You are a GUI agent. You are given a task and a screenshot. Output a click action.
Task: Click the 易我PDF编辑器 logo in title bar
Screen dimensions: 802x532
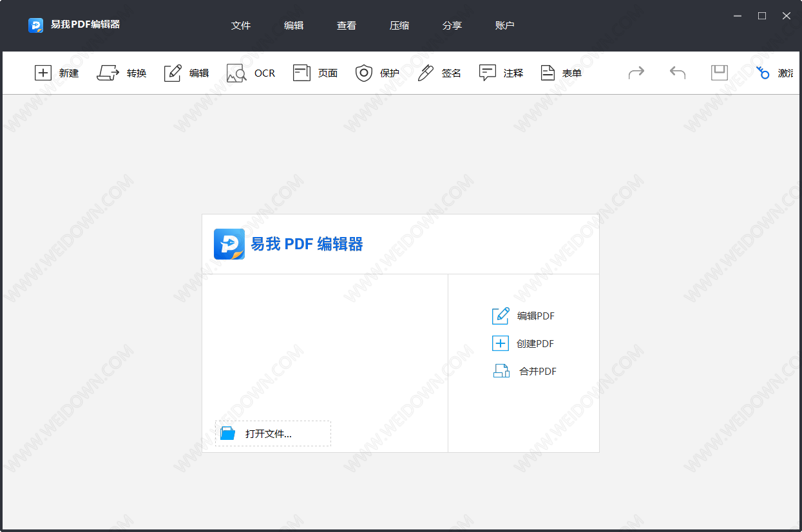pos(35,25)
